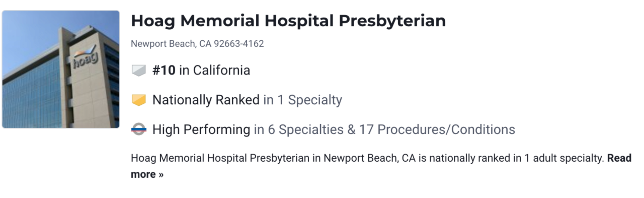Click the '6 Specialties' text
The height and width of the screenshot is (198, 644).
[305, 129]
